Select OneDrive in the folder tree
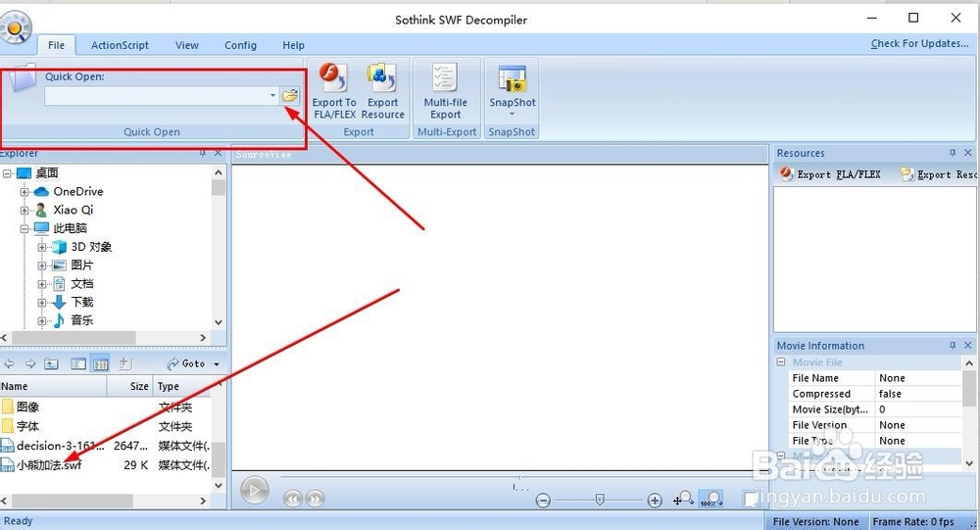The height and width of the screenshot is (530, 980). [x=78, y=191]
